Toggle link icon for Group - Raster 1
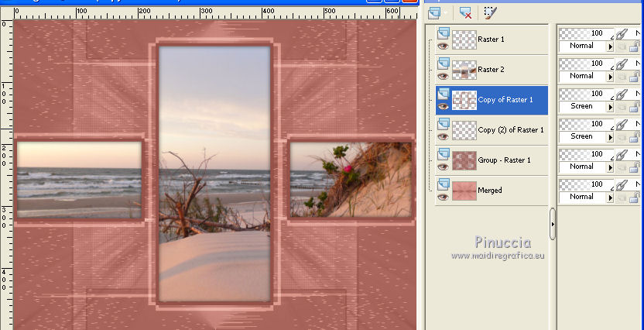 622,154
